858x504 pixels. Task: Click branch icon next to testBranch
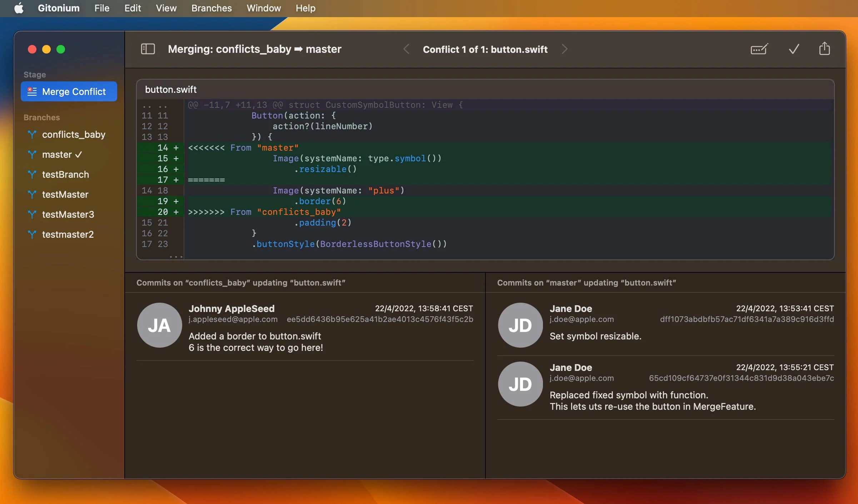click(x=32, y=175)
